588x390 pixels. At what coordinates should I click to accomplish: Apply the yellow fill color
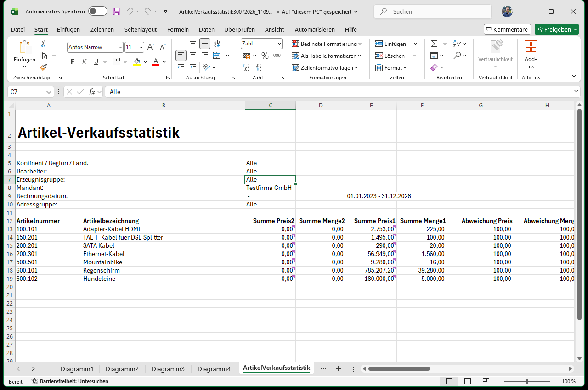[136, 62]
